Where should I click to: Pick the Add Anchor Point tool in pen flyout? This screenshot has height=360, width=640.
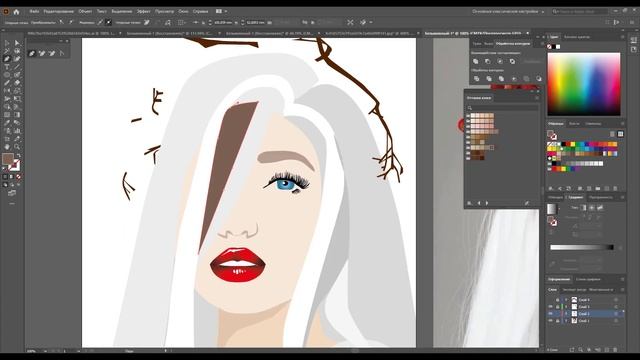[42, 53]
